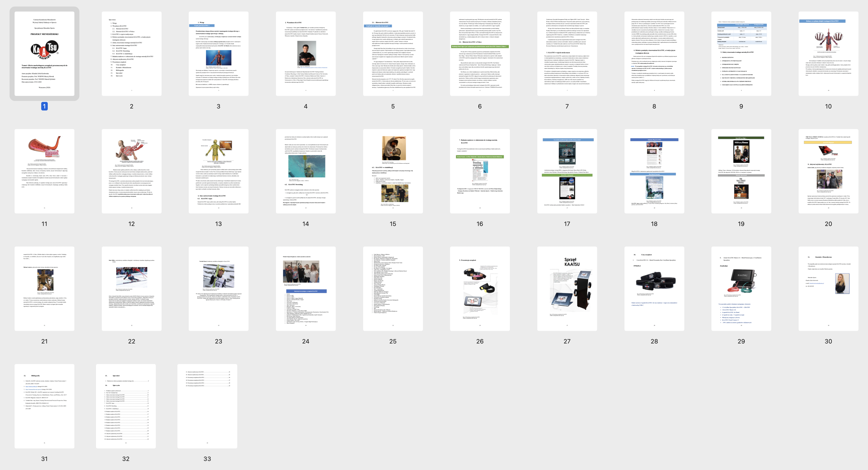Select page 1 thumbnail with KAATSU logo

pyautogui.click(x=44, y=54)
